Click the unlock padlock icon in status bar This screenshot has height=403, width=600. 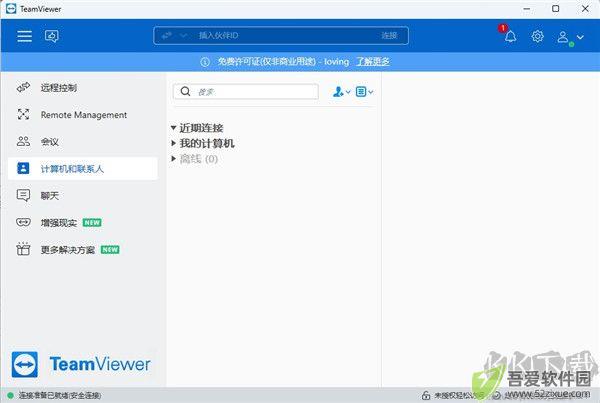coord(426,395)
